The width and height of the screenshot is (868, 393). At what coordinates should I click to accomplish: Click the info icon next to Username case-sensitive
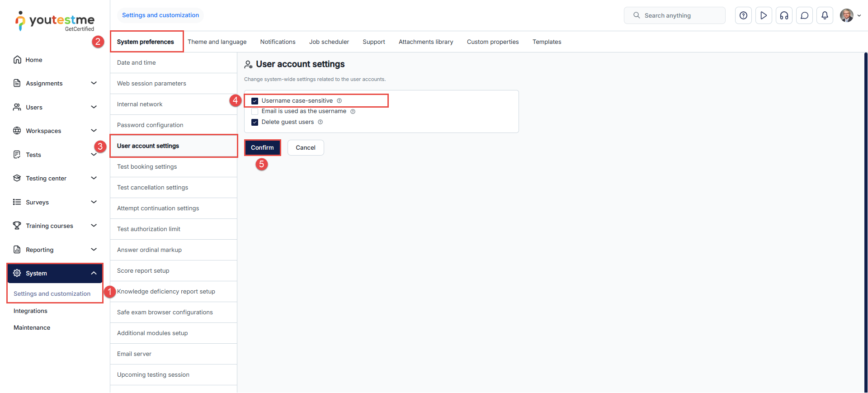pyautogui.click(x=339, y=101)
